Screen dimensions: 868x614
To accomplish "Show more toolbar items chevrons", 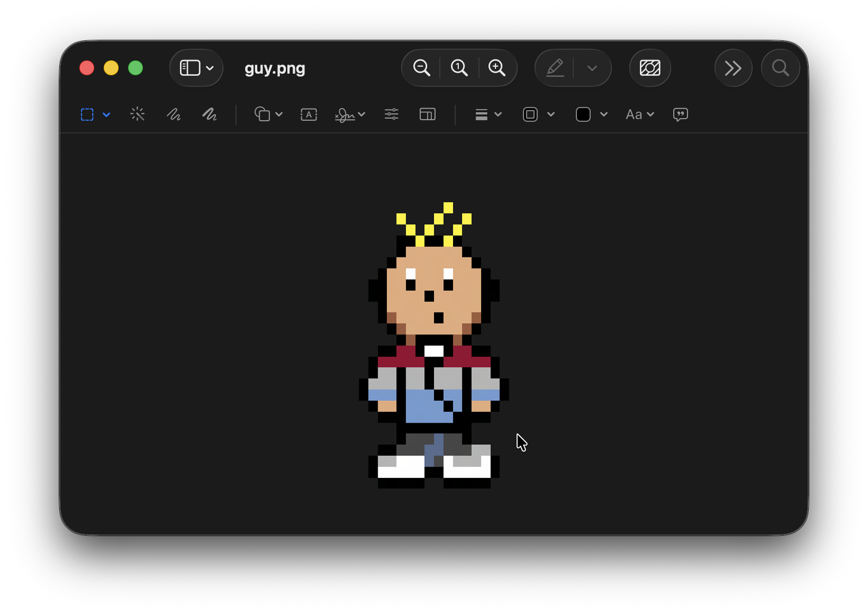I will [x=733, y=68].
